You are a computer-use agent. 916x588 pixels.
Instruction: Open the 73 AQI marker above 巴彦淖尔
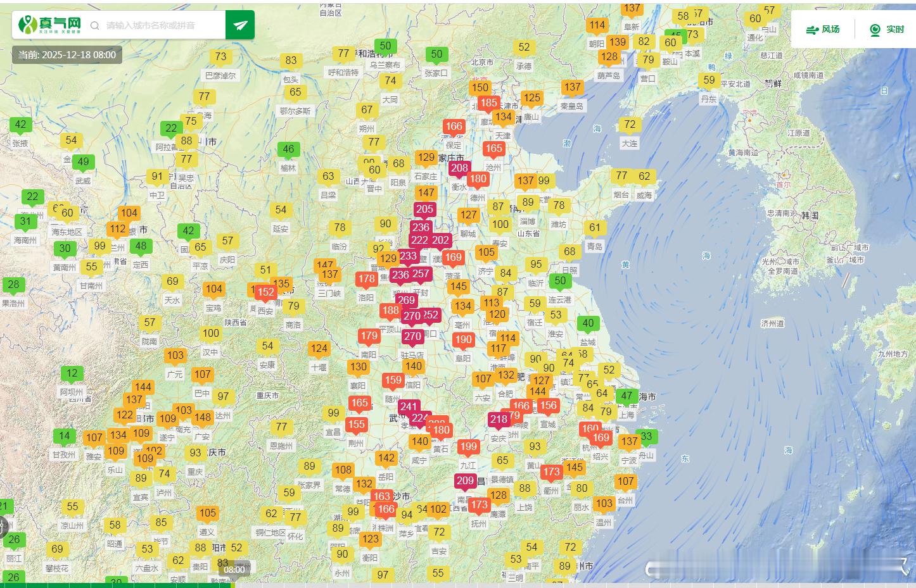point(220,58)
